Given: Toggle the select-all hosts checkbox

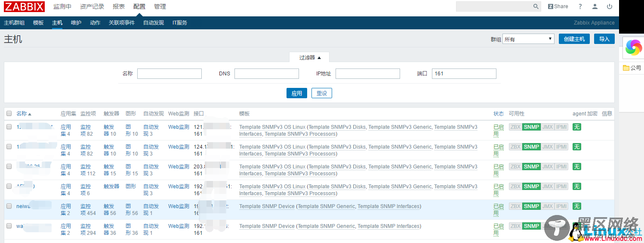Looking at the screenshot, I should pyautogui.click(x=9, y=114).
